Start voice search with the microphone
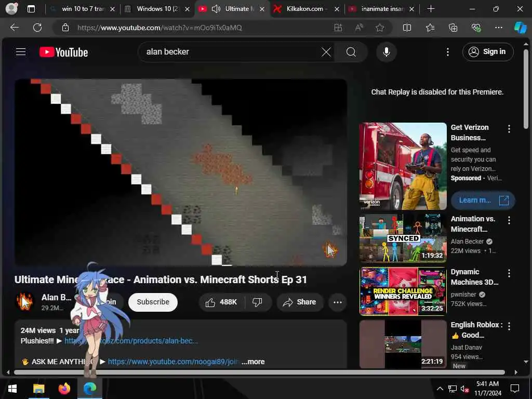 click(386, 52)
